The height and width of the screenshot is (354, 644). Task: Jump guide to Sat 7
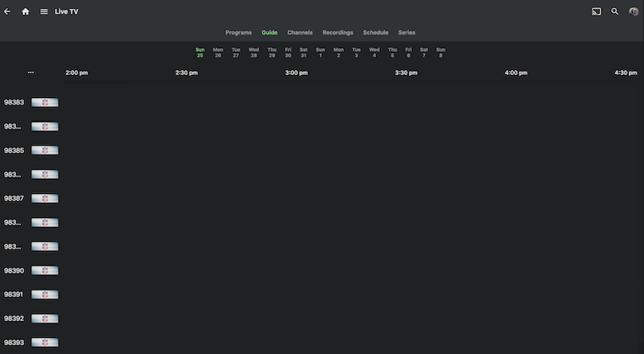click(x=424, y=52)
